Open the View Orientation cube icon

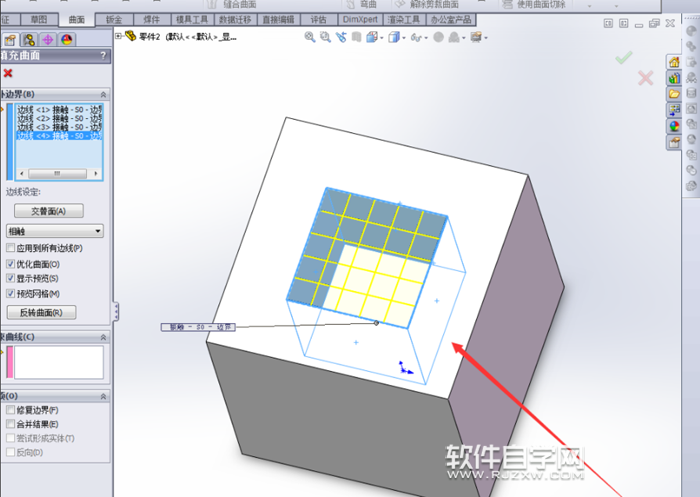pyautogui.click(x=371, y=37)
